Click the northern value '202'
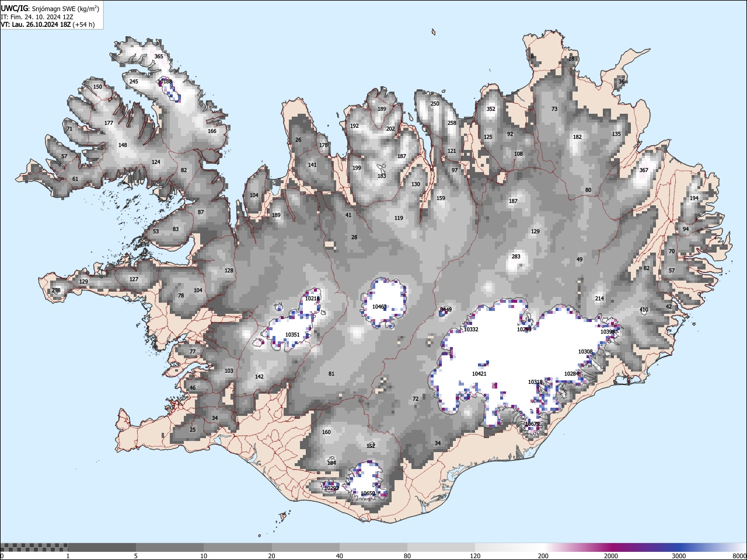The image size is (747, 560). (390, 129)
